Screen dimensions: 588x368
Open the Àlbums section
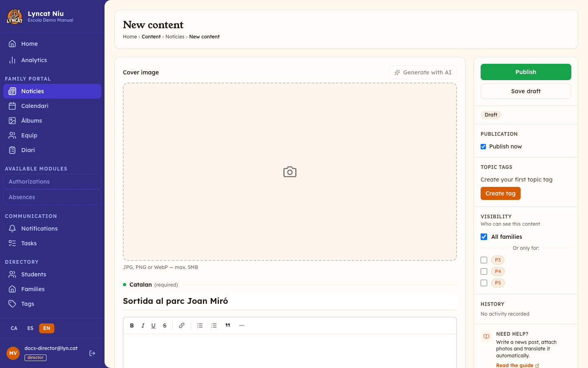coord(52,121)
